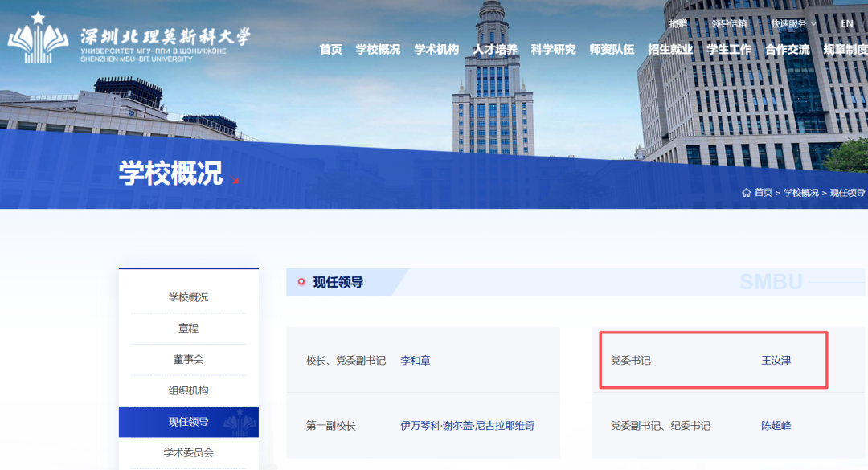
Task: Click 首页 in the breadcrumb
Action: 764,193
